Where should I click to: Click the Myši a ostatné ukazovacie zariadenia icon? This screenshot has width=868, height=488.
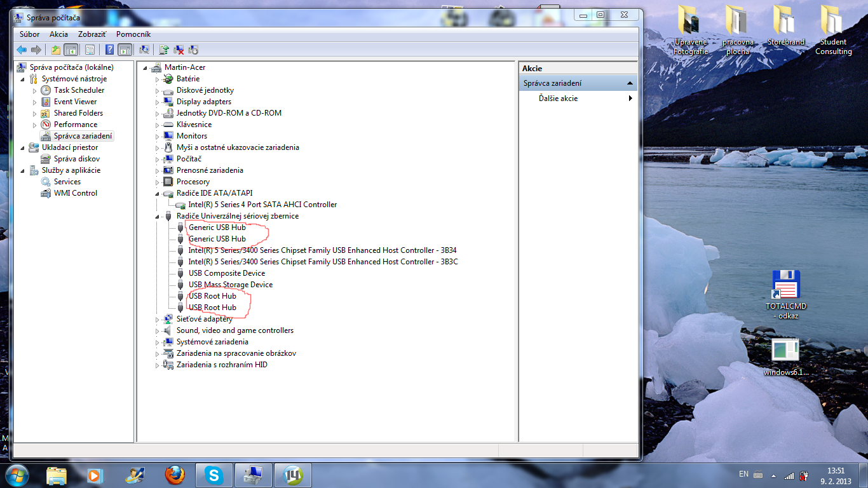coord(168,147)
